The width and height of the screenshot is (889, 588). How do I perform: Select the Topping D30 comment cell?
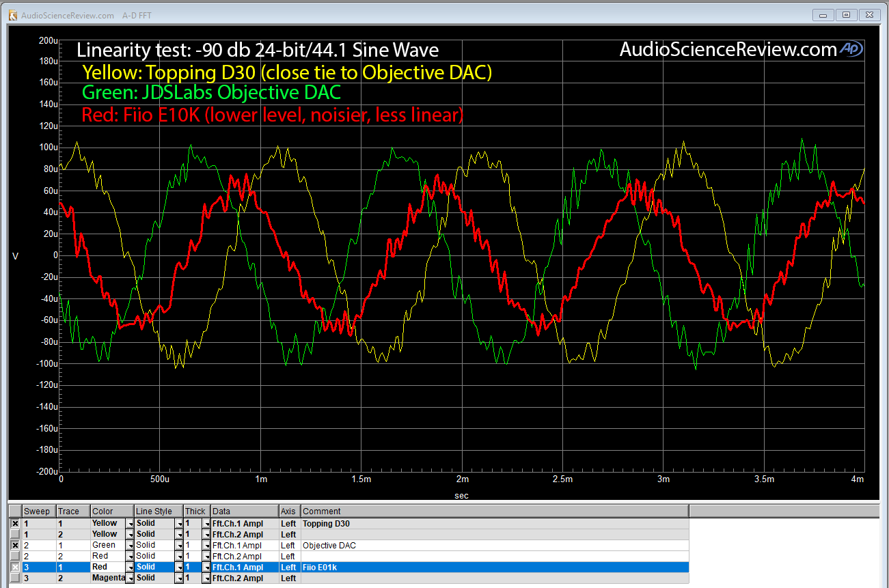[495, 523]
